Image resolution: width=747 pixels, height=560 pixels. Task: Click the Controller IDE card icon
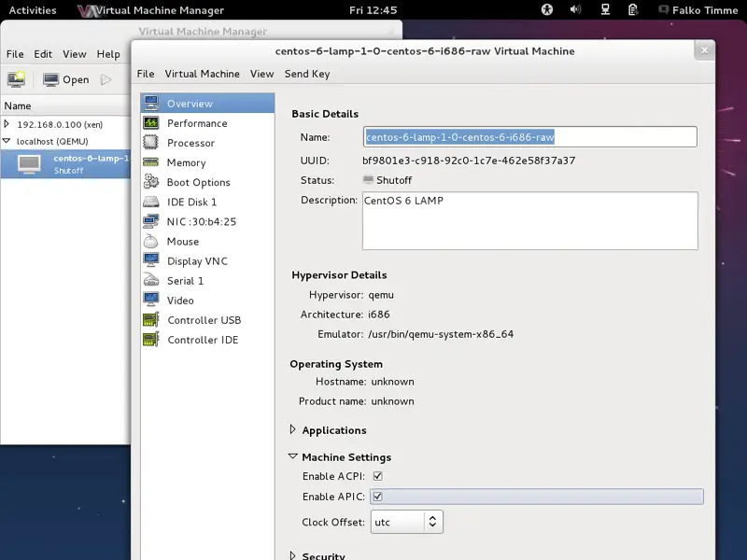151,340
